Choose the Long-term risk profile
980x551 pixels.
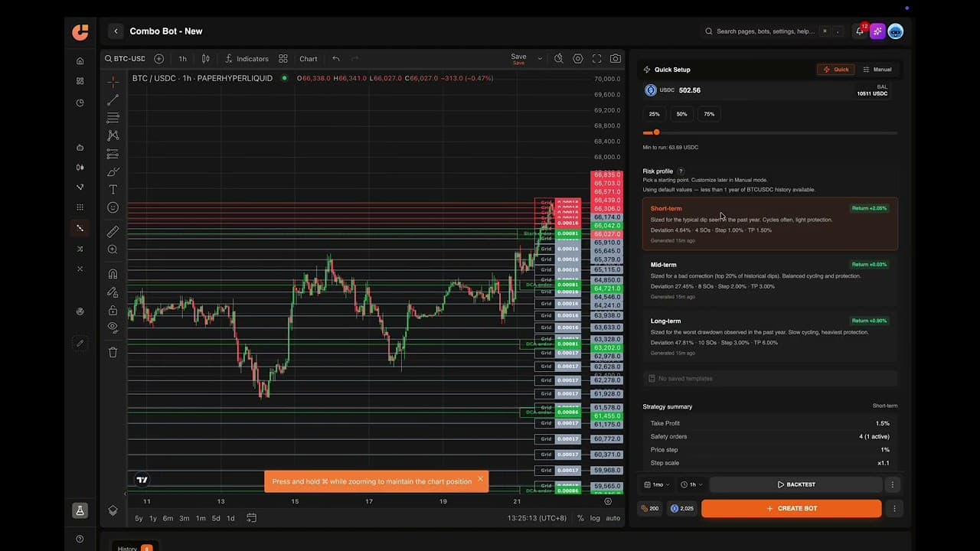pyautogui.click(x=769, y=337)
